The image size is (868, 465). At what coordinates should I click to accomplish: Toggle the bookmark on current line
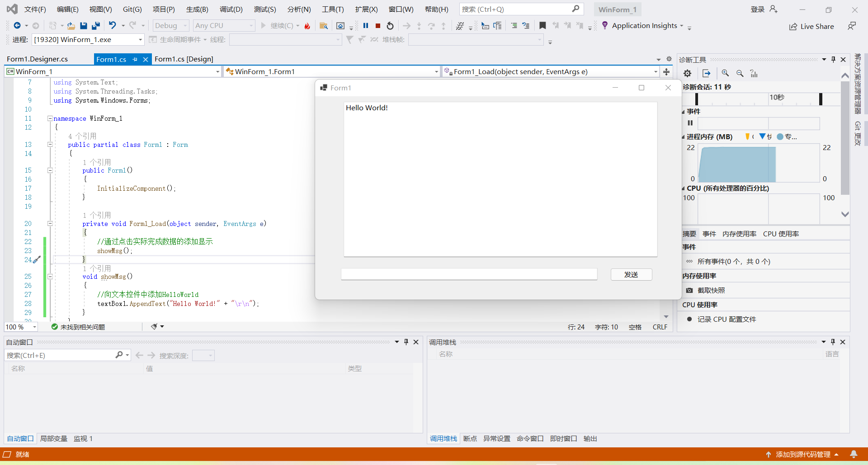click(x=543, y=26)
